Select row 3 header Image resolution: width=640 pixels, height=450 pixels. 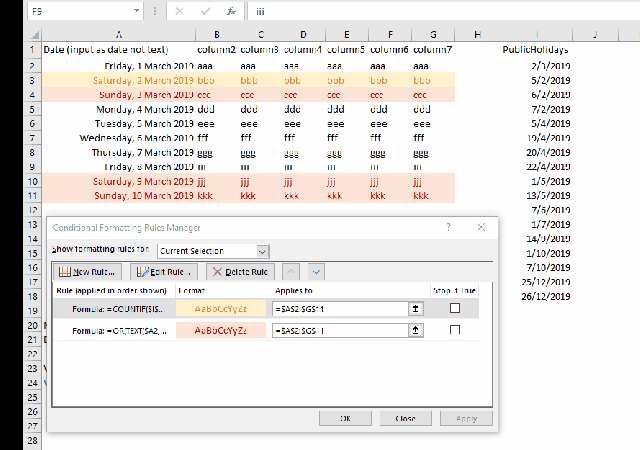[x=32, y=80]
